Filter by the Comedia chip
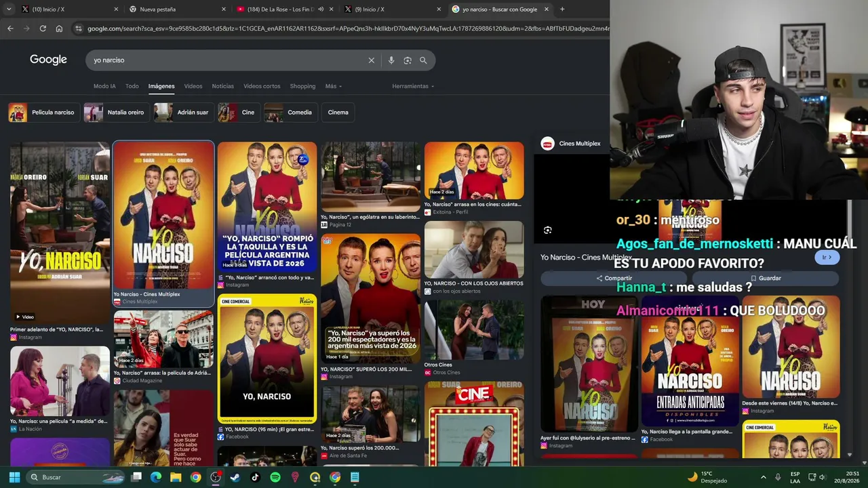 tap(290, 113)
